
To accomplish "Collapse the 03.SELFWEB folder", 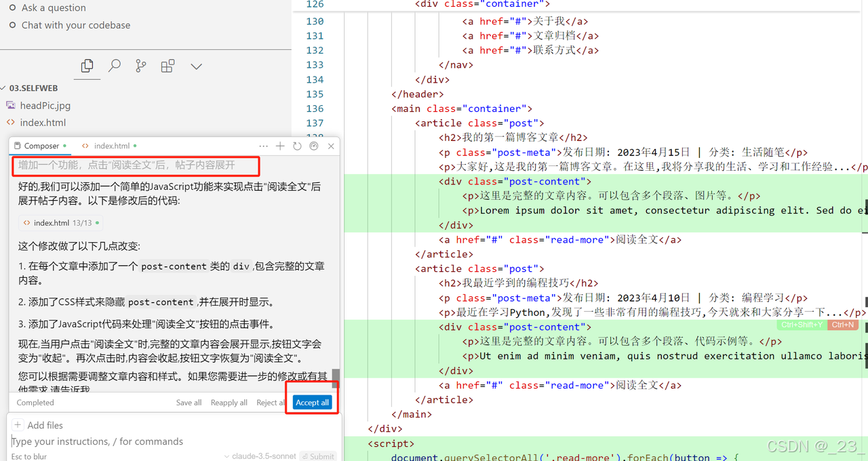I will click(x=33, y=88).
